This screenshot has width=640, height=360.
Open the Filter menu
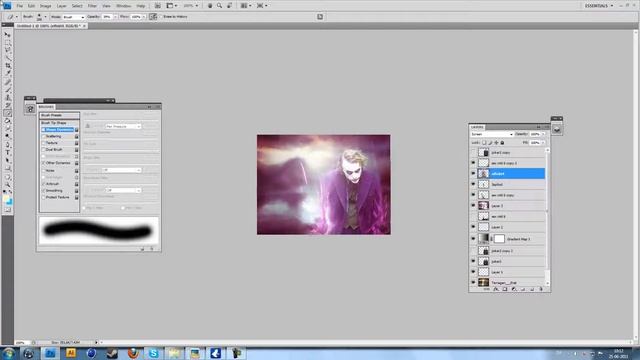point(92,6)
